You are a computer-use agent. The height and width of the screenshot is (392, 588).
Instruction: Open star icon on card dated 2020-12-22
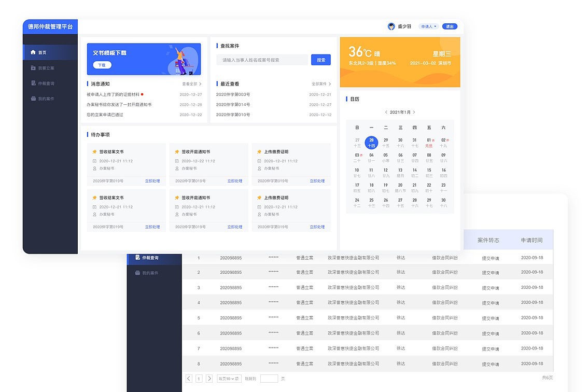pyautogui.click(x=177, y=152)
